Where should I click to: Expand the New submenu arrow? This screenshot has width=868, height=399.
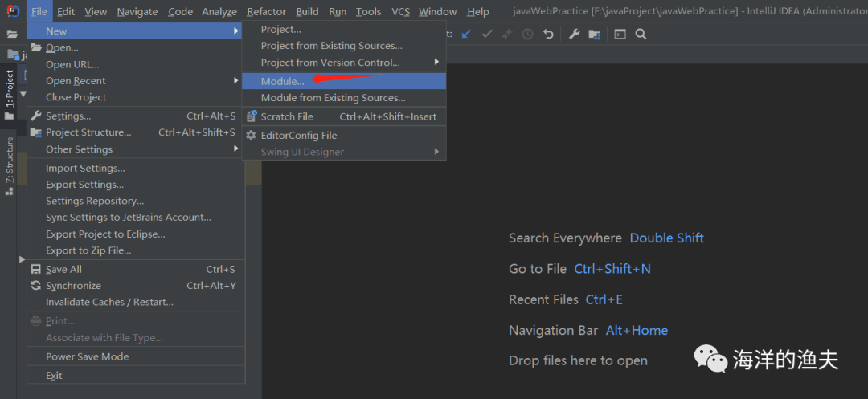(x=236, y=31)
